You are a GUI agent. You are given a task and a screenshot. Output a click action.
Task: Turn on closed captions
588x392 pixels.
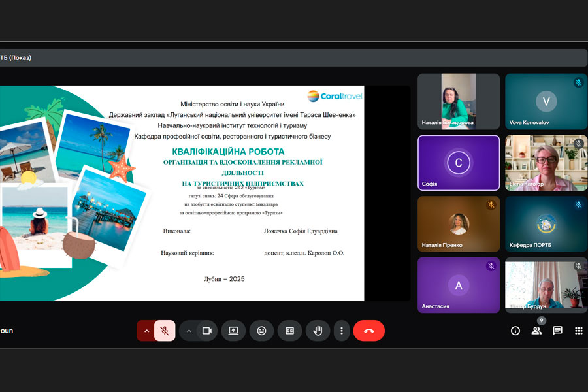pyautogui.click(x=289, y=331)
